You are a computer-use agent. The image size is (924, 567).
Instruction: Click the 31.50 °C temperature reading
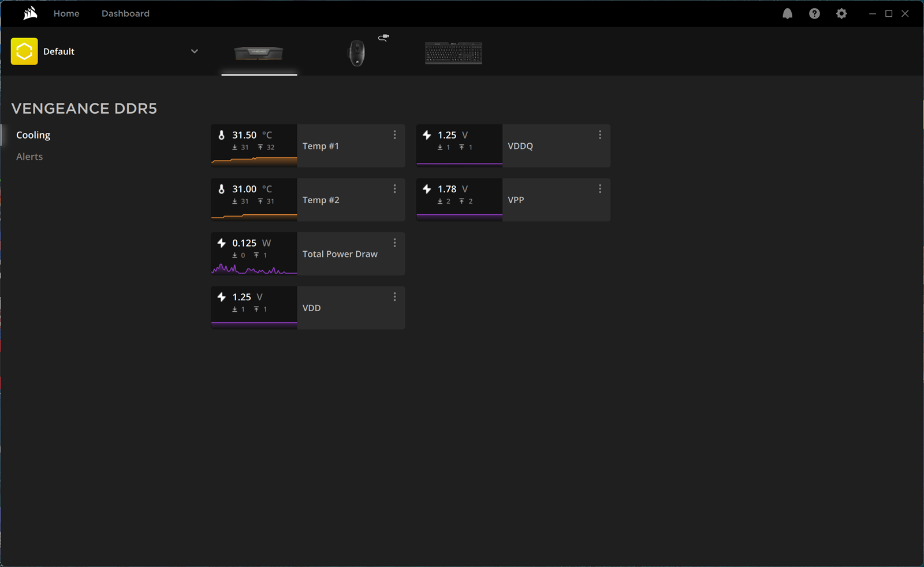point(252,135)
